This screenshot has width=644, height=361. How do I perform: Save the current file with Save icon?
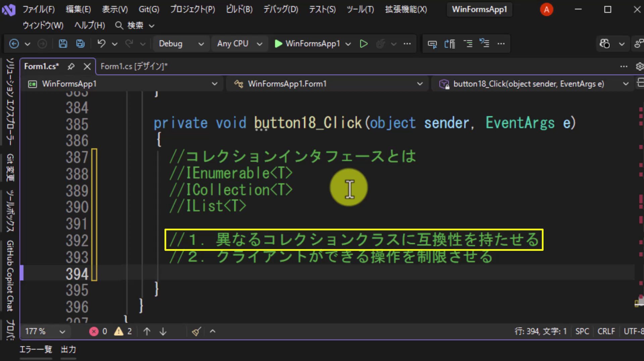tap(63, 44)
